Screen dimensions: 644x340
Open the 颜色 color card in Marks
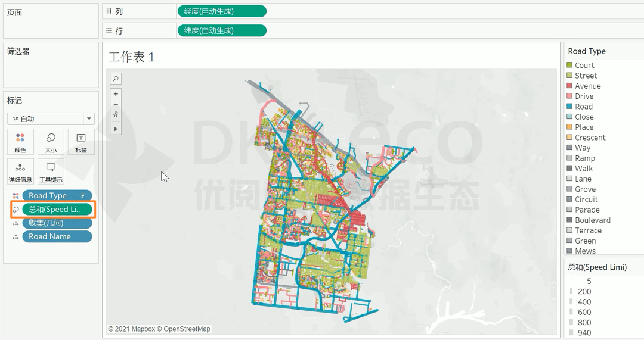pos(21,142)
